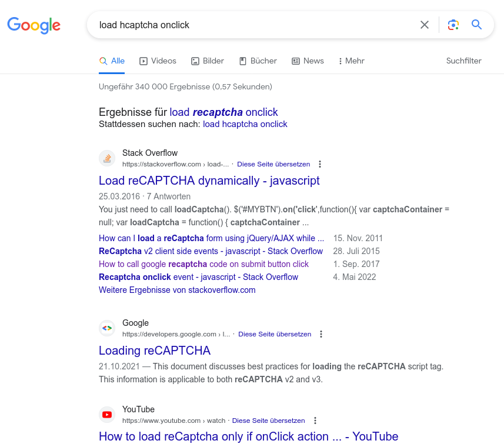This screenshot has height=447, width=504.
Task: Open the Mehr dropdown for additional search categories
Action: point(351,61)
